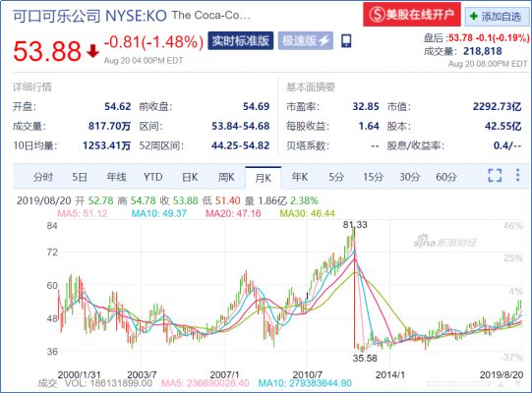The height and width of the screenshot is (393, 532).
Task: Click the MA10: 49.37 indicator label
Action: point(159,213)
